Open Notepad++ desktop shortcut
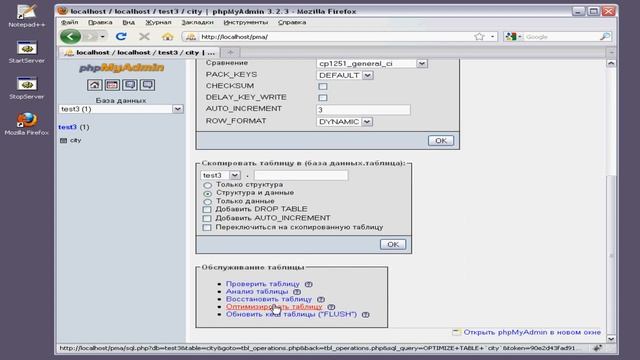The height and width of the screenshot is (360, 640). (x=27, y=16)
